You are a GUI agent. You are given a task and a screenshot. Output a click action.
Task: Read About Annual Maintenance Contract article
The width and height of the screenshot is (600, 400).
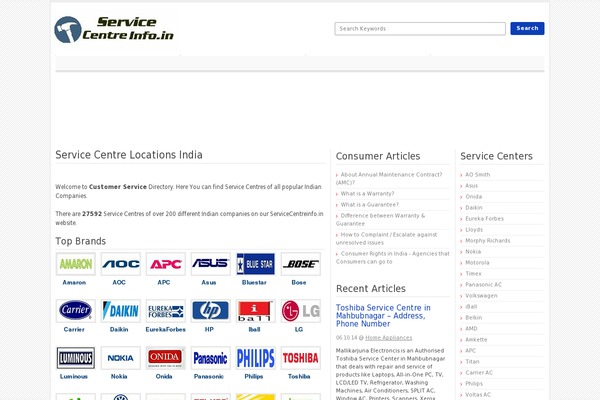coord(389,178)
